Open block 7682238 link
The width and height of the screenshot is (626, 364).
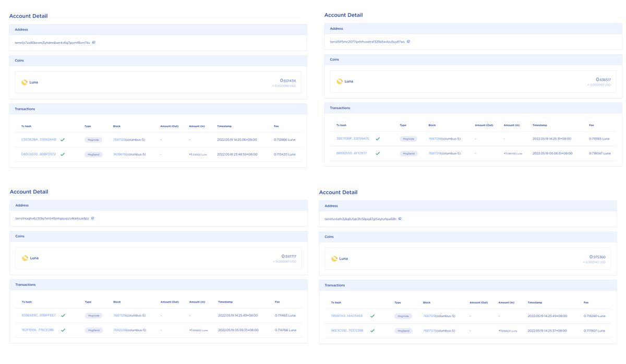[119, 330]
